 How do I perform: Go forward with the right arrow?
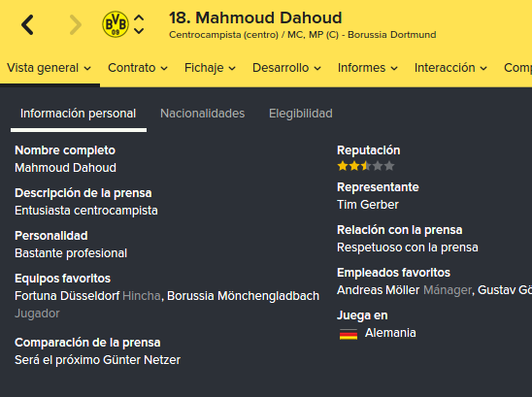pos(76,25)
